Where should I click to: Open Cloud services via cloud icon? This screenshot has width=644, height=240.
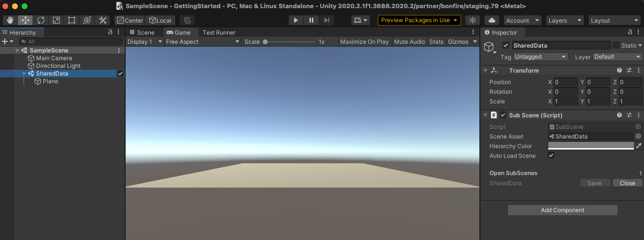[x=491, y=20]
